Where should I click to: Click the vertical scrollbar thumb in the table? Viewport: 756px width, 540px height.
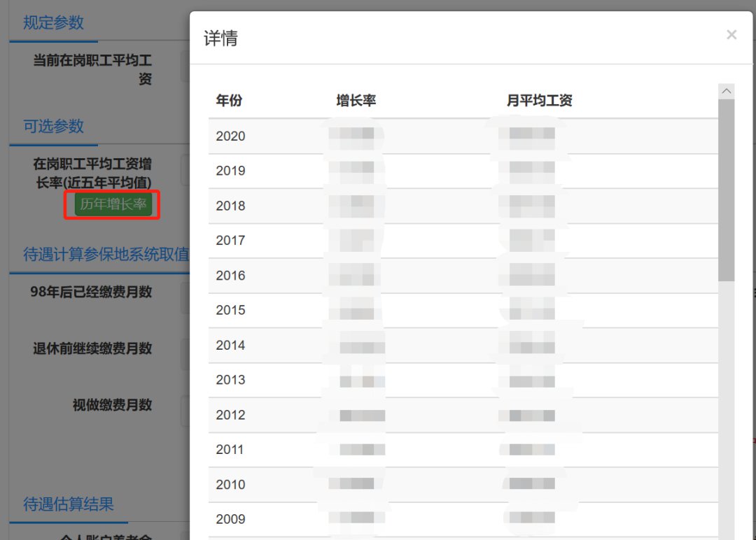[x=726, y=189]
